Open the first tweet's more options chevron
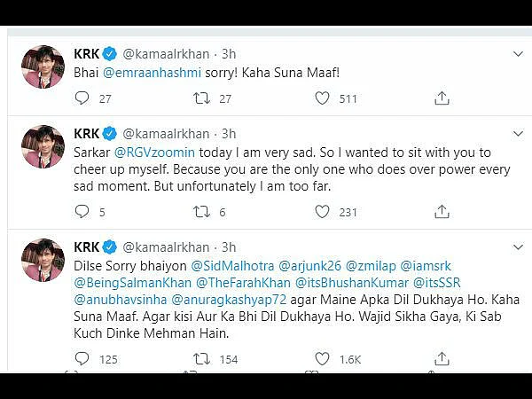This screenshot has height=399, width=532. pos(518,54)
